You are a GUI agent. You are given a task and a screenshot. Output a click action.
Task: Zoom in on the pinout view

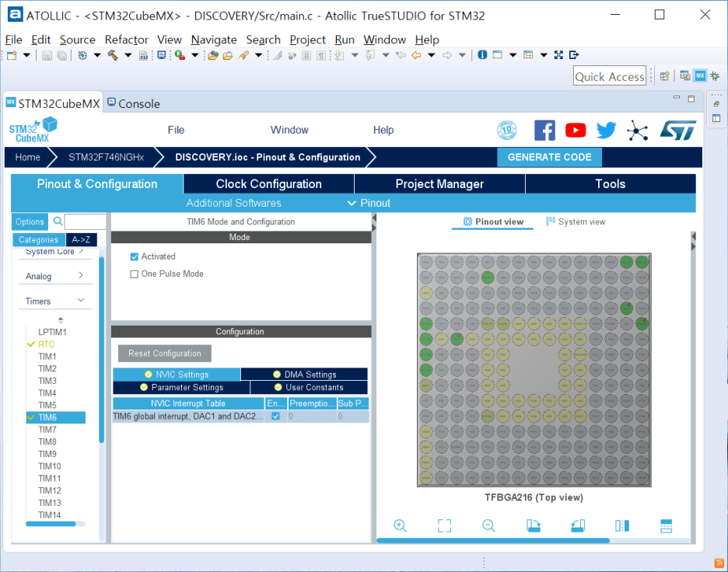point(400,525)
